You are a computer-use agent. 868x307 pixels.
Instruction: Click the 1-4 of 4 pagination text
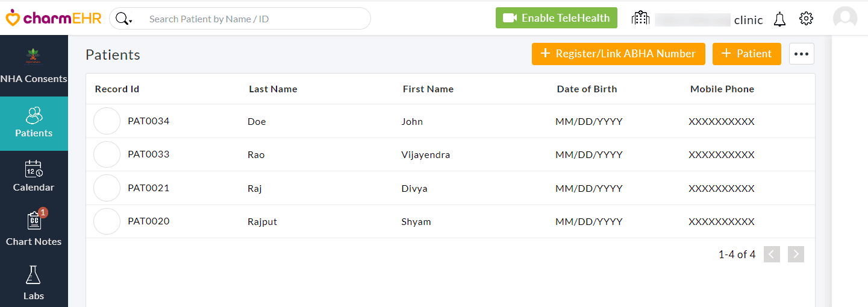click(x=737, y=255)
